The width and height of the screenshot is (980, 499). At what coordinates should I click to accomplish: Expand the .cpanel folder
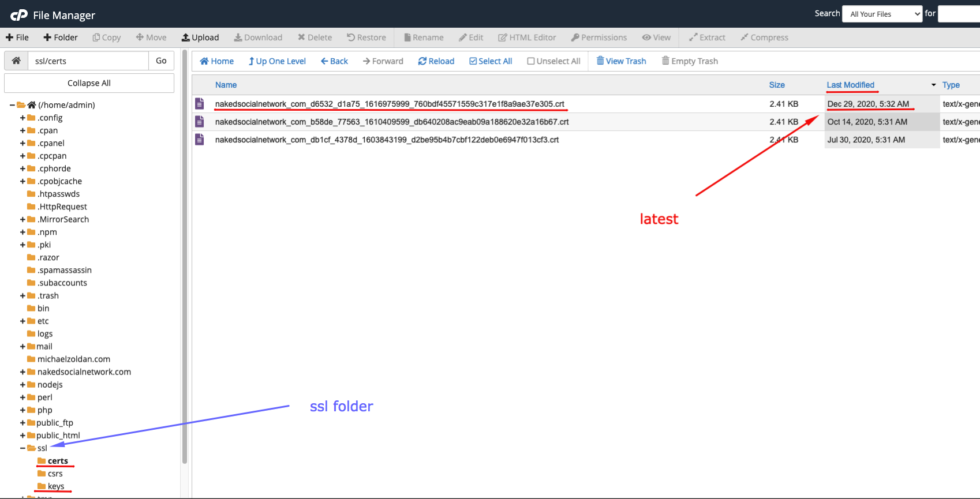(23, 143)
